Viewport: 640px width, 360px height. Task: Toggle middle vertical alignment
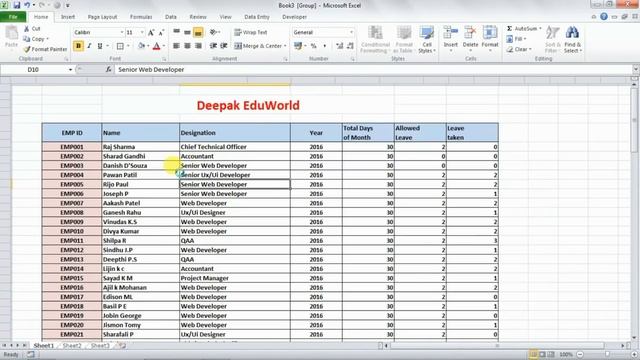point(187,32)
